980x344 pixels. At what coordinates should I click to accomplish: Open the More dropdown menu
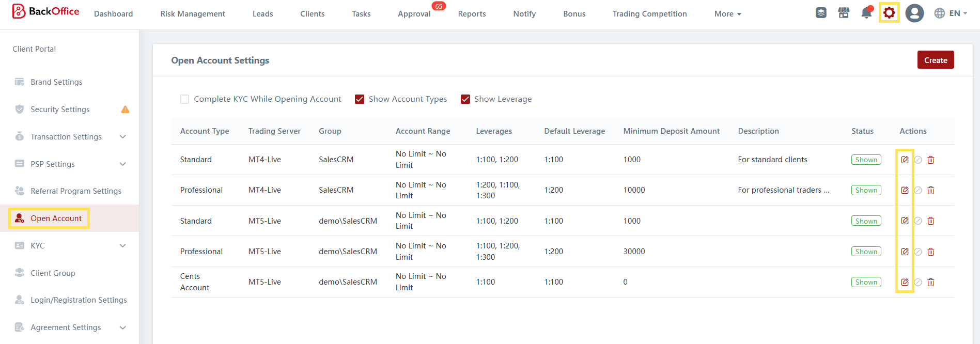[727, 14]
